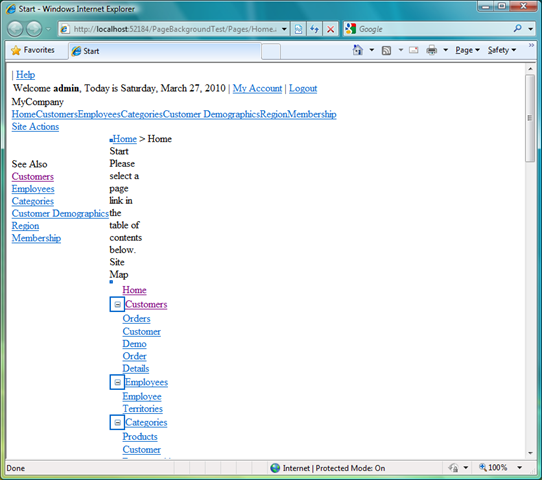The height and width of the screenshot is (480, 542).
Task: Click the Compatibility View icon
Action: point(298,29)
